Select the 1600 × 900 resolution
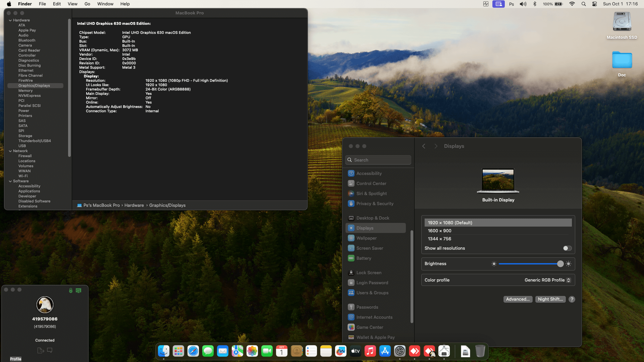644x362 pixels. click(x=498, y=231)
